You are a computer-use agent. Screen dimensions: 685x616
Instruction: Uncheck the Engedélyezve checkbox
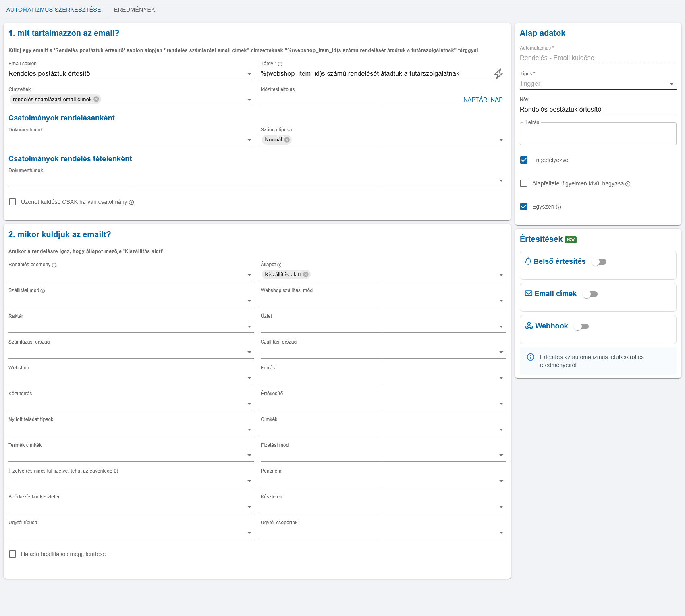(524, 160)
